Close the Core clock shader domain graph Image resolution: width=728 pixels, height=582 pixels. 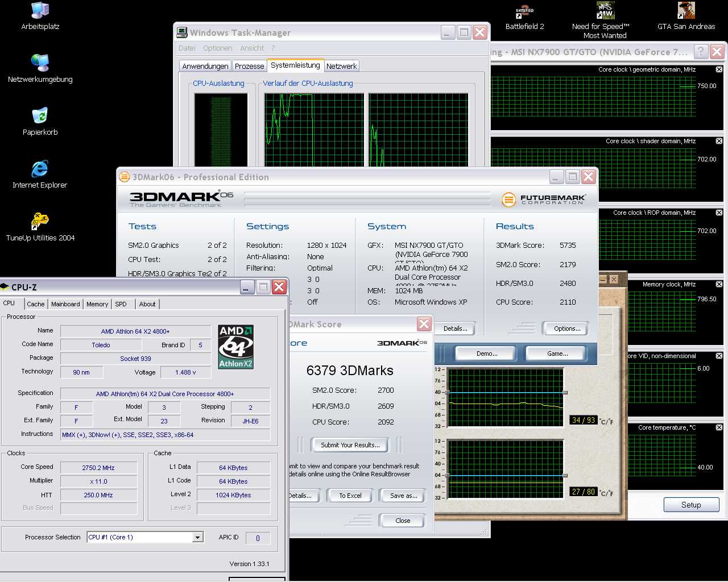click(x=719, y=141)
